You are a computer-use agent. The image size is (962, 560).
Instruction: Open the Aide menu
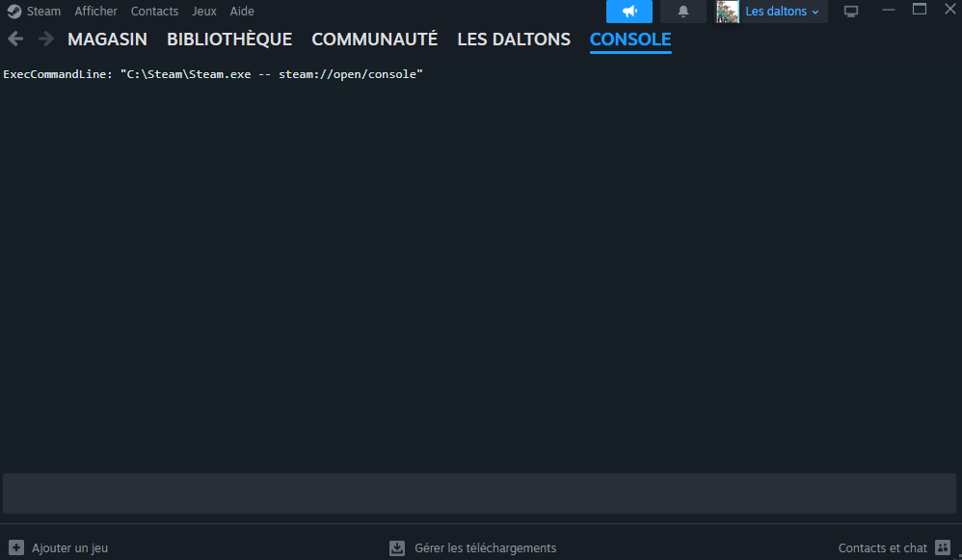click(242, 11)
